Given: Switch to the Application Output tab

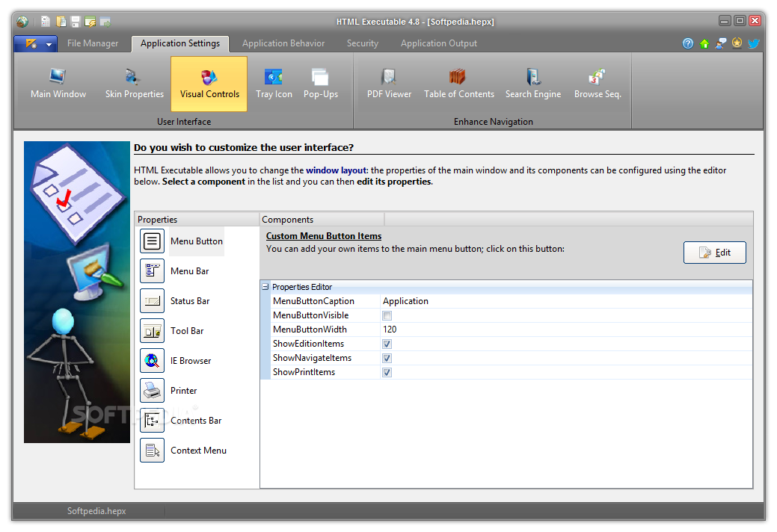Looking at the screenshot, I should point(438,43).
